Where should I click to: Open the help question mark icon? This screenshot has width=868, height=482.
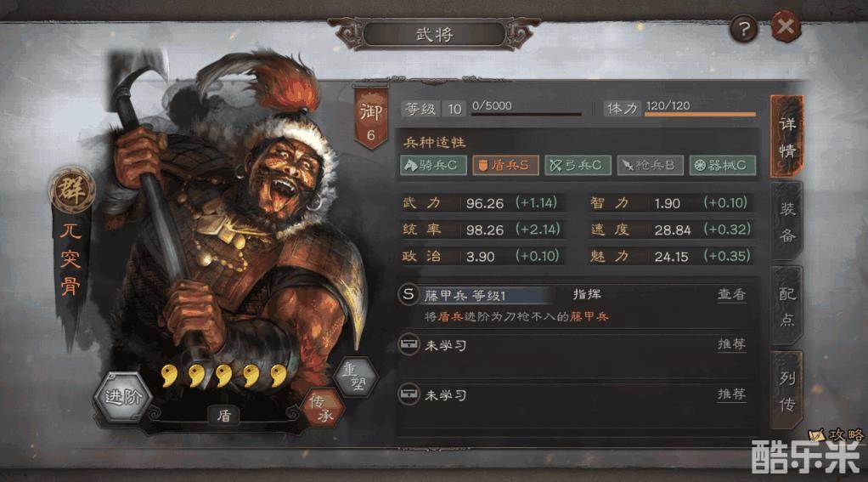point(743,29)
